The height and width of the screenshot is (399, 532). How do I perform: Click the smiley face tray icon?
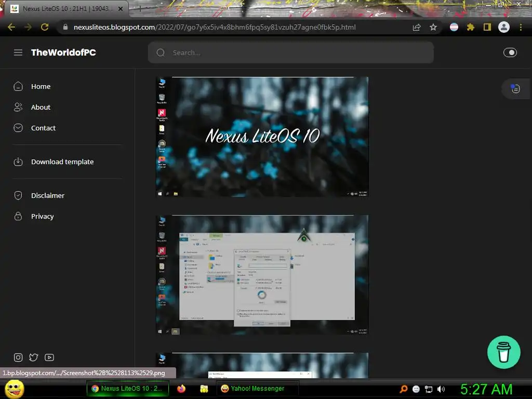(x=416, y=389)
